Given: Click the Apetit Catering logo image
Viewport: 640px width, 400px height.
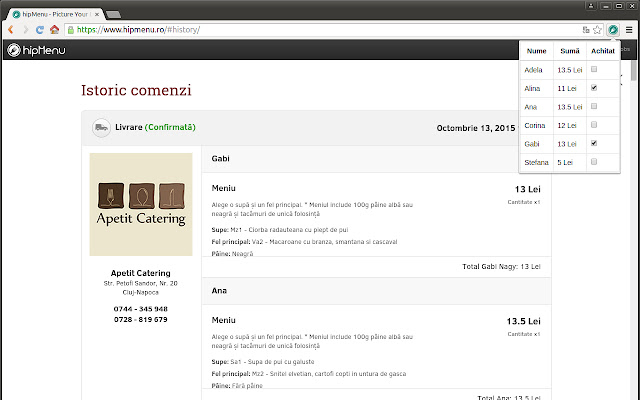Looking at the screenshot, I should [141, 204].
